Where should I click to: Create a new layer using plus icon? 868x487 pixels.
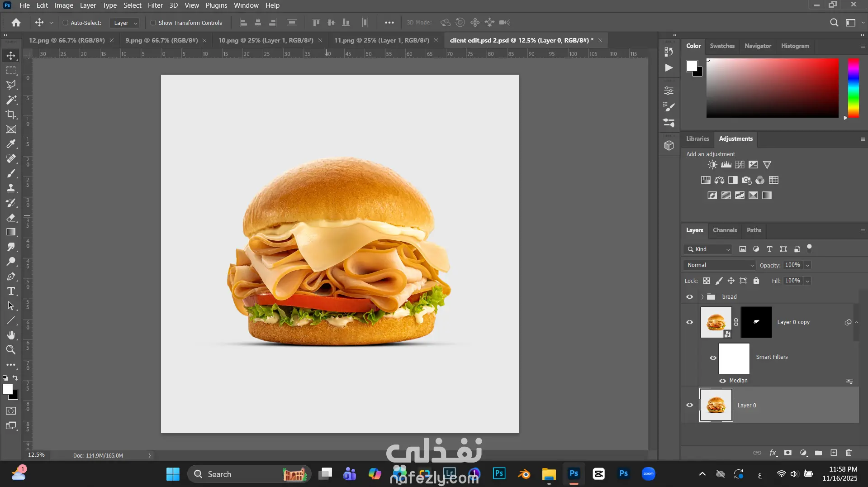(834, 453)
